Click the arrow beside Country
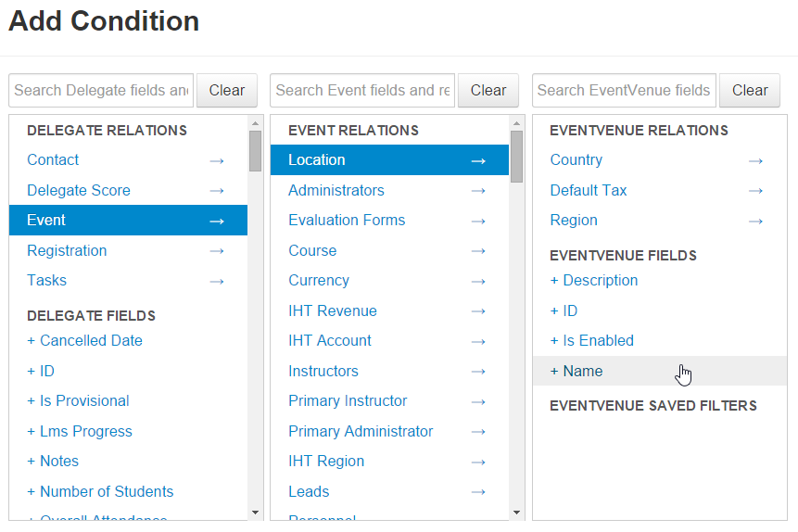Viewport: 798px width, 532px height. [x=755, y=161]
